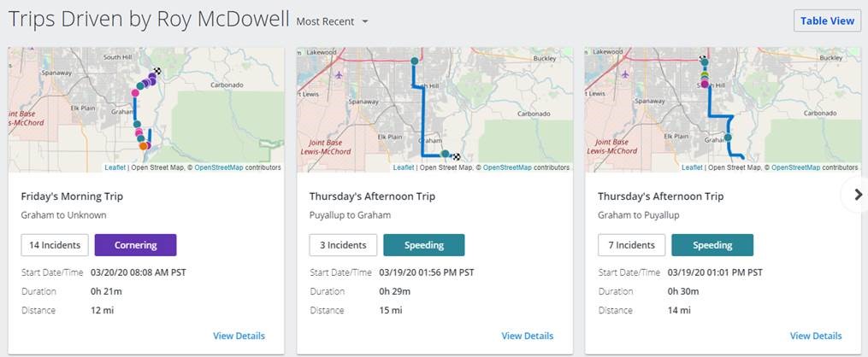Open OpenStreetMap link on the third map
Image resolution: width=868 pixels, height=357 pixels.
click(x=796, y=167)
